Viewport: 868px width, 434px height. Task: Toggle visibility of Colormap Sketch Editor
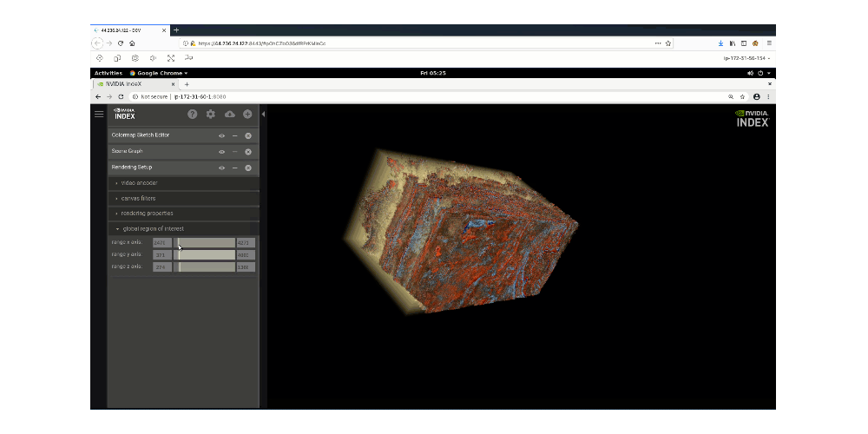222,135
